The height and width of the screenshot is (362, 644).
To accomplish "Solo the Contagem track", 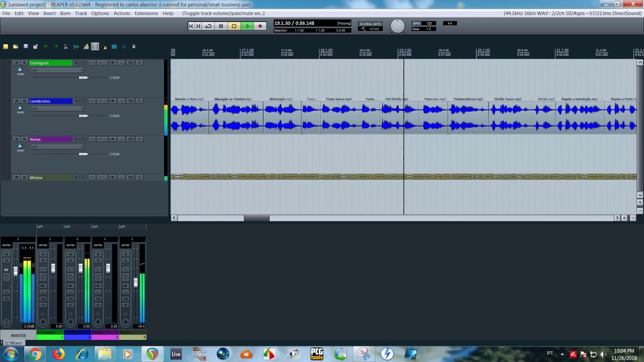I will [24, 63].
